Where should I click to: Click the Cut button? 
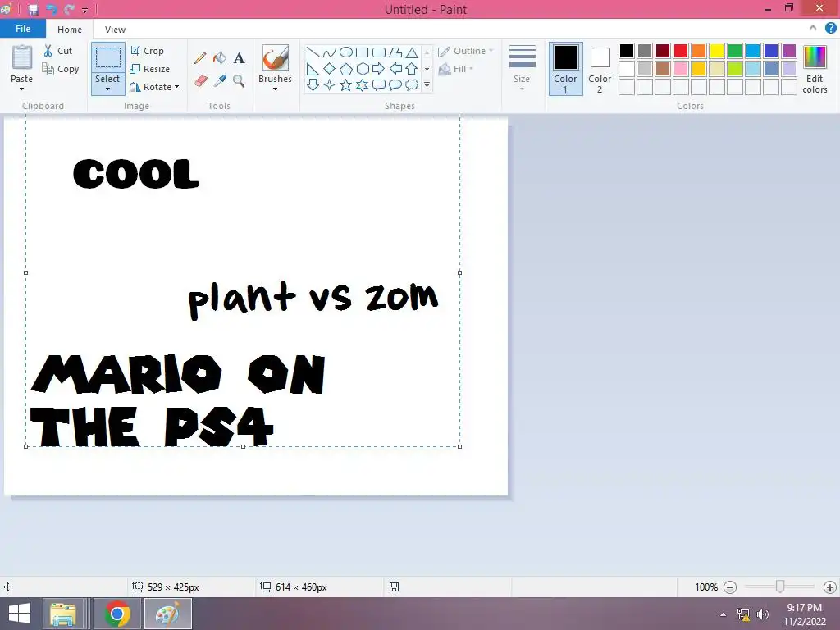(x=58, y=51)
